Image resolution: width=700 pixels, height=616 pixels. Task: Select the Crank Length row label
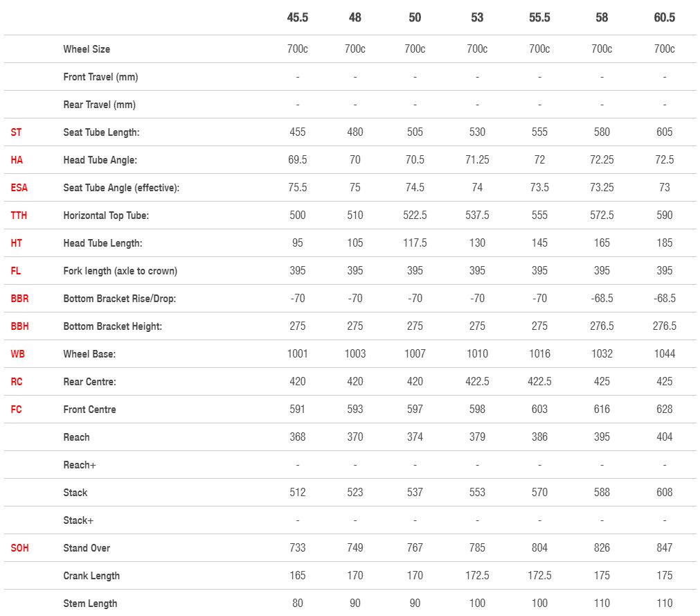click(x=91, y=576)
